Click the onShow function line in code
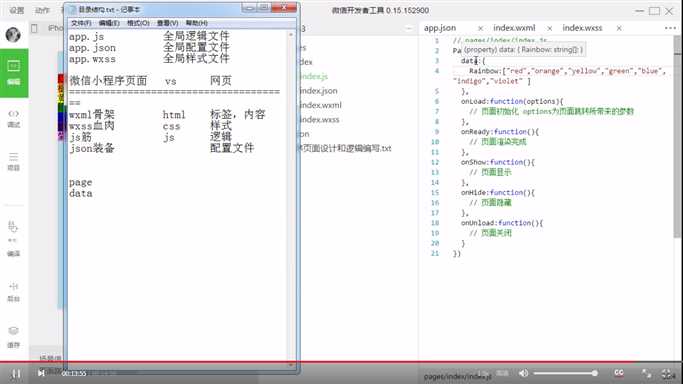Image resolution: width=683 pixels, height=384 pixels. (497, 162)
